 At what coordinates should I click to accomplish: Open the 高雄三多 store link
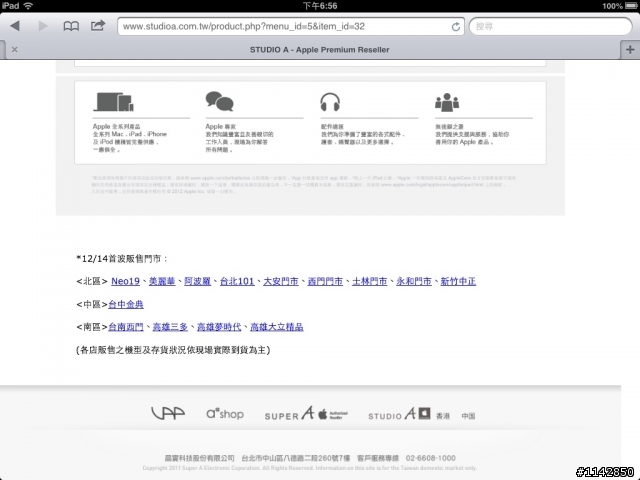coord(170,327)
